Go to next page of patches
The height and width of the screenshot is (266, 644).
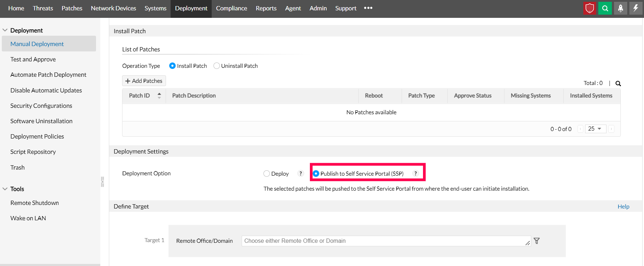tap(612, 129)
